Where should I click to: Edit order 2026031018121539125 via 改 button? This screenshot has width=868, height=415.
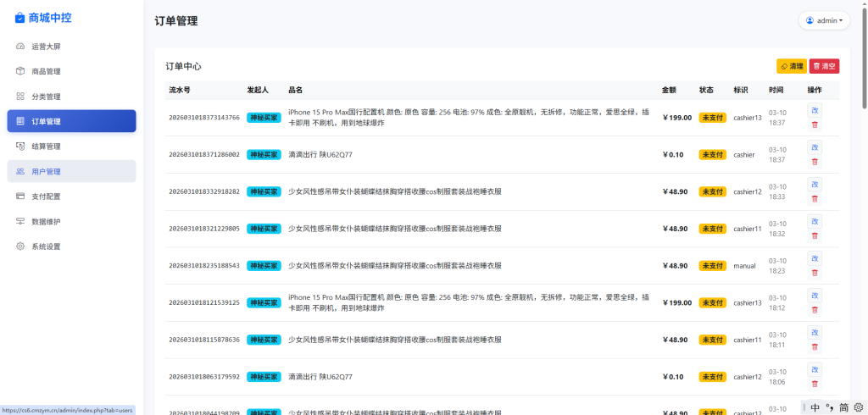(815, 296)
